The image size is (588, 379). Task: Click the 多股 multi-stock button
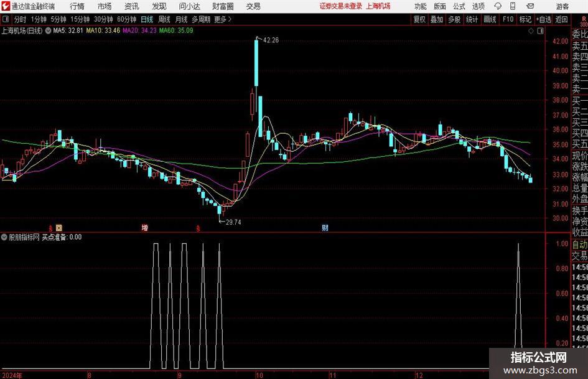coord(454,19)
